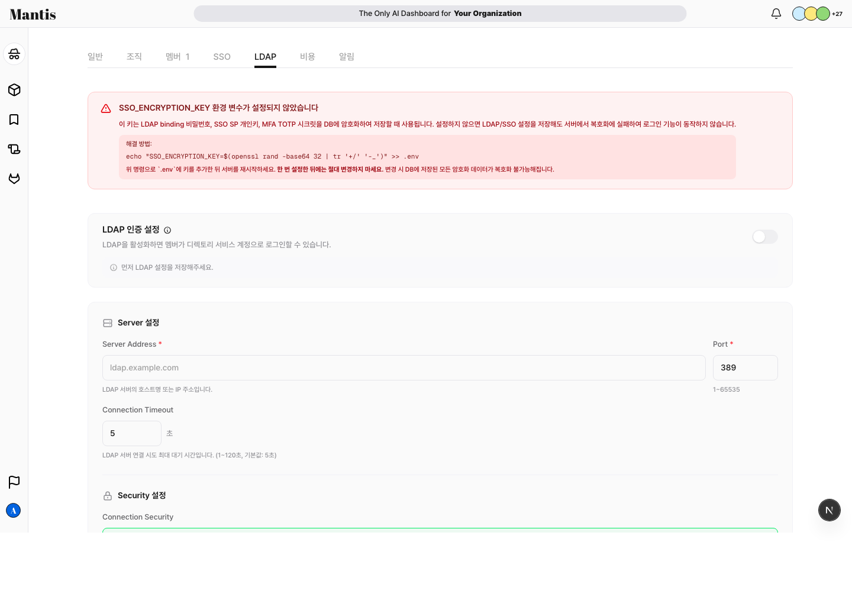Switch to the SSO tab
852x616 pixels.
(222, 57)
